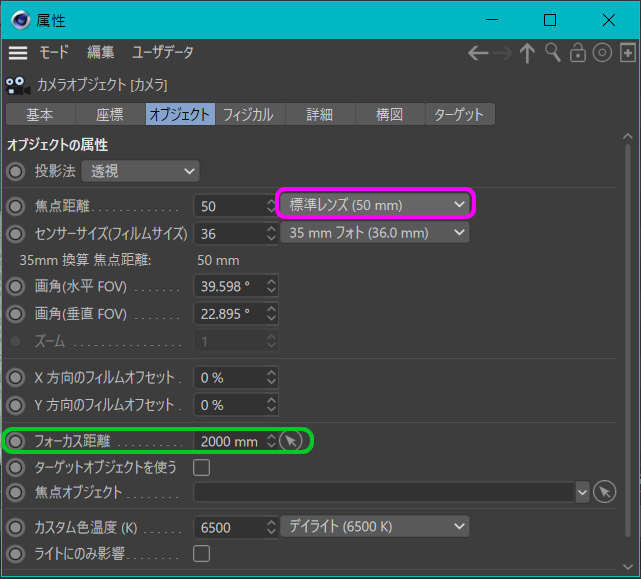Toggle the ライトにのみ影響 checkbox

tap(201, 553)
